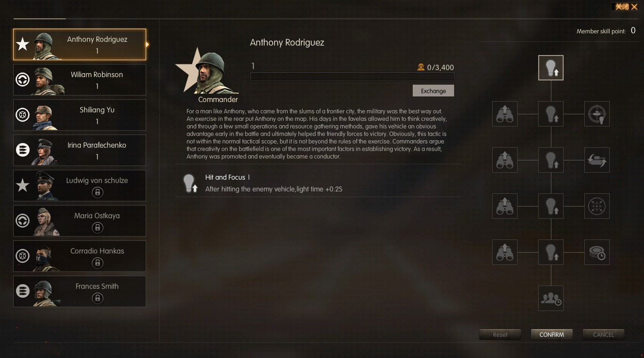Click the lock icon under Ludwig von schulze

pos(97,192)
